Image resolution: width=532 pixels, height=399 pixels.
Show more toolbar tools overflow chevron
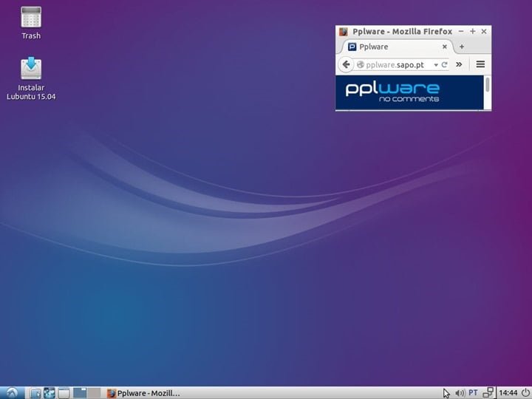(x=459, y=64)
